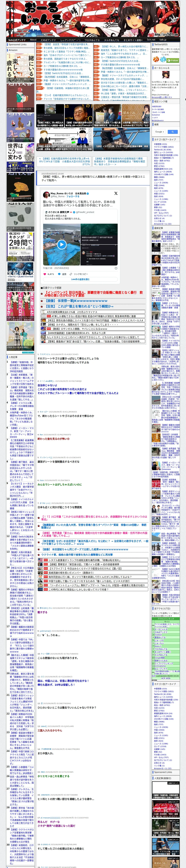Open 【動画】ロサンゼルス暴動 feed row
The image size is (186, 868).
pyautogui.click(x=93, y=329)
